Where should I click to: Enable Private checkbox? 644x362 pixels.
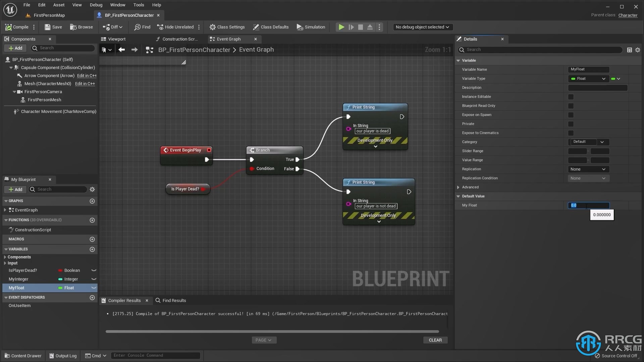tap(571, 124)
